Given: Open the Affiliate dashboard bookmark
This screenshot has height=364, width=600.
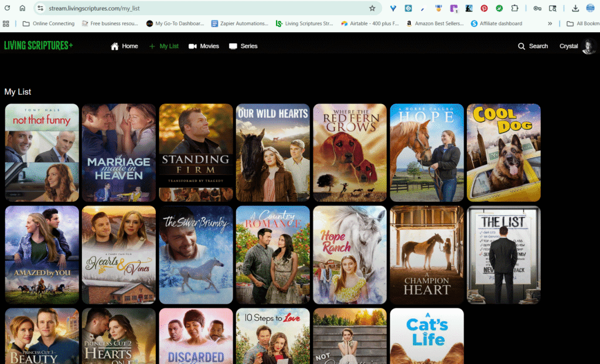Looking at the screenshot, I should 497,23.
